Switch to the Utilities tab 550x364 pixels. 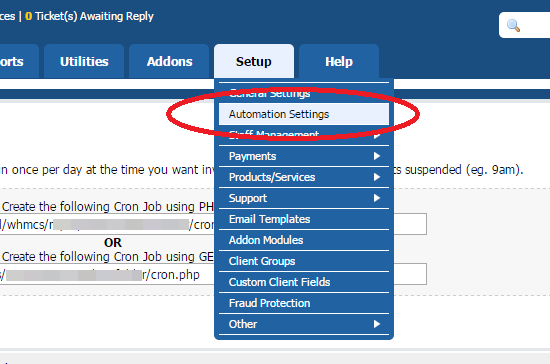[x=84, y=61]
